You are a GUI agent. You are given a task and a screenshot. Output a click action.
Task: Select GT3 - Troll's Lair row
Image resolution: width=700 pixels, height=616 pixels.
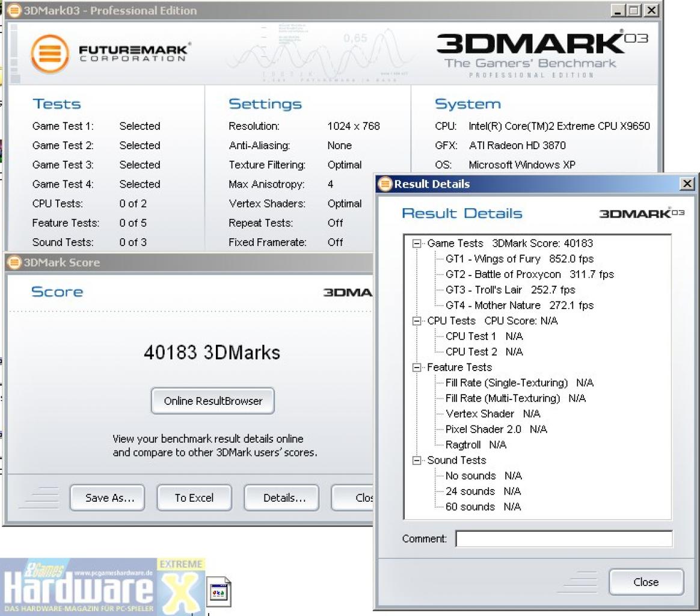coord(511,290)
